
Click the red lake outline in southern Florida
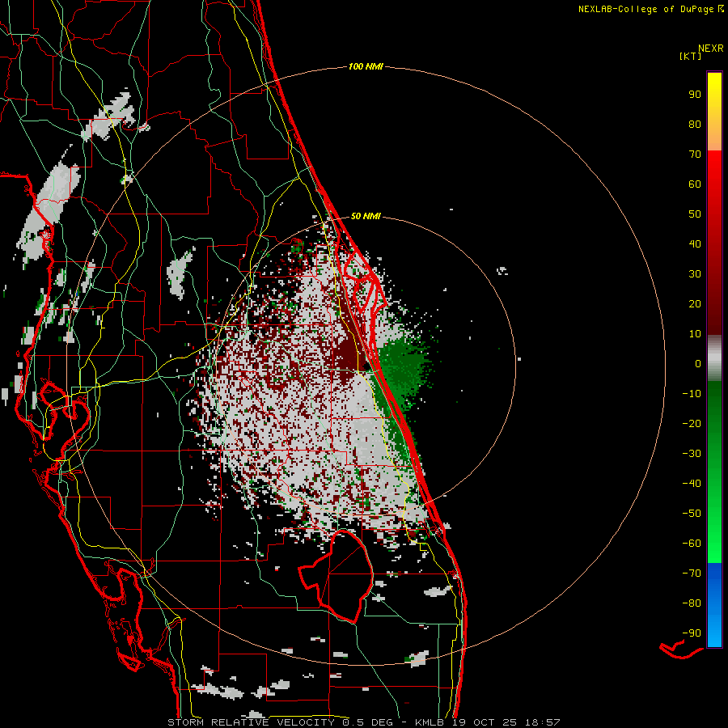click(x=336, y=576)
